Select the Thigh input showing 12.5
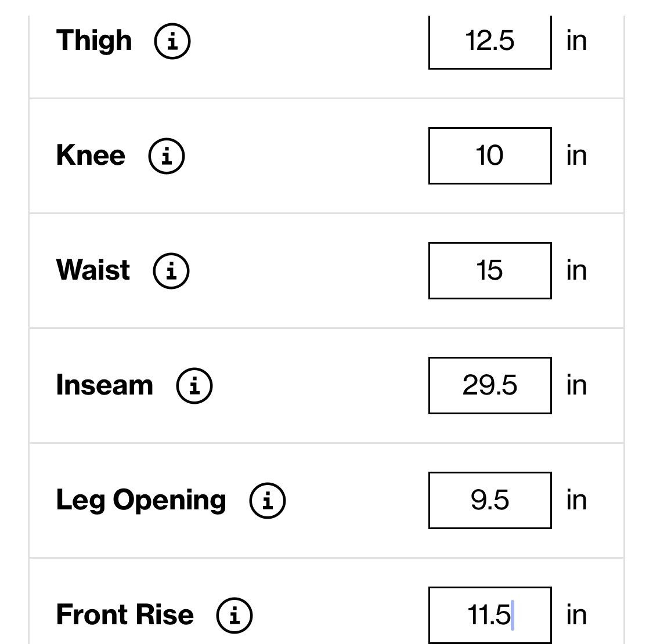This screenshot has width=653, height=644. (x=490, y=42)
